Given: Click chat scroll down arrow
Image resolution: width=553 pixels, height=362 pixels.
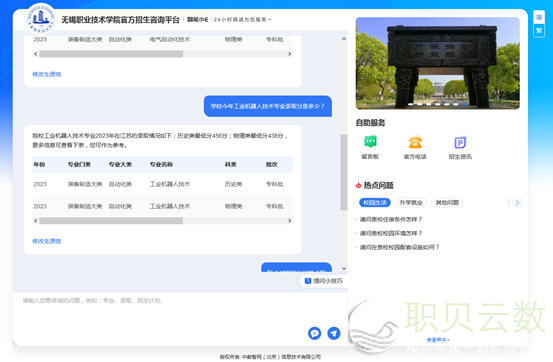Looking at the screenshot, I should click(x=344, y=269).
